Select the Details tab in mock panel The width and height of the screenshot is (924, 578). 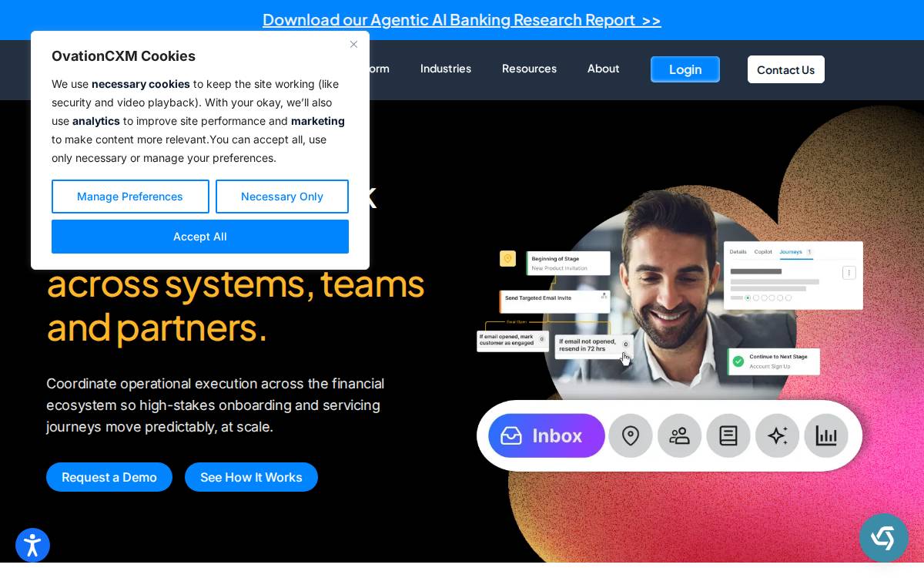click(738, 251)
